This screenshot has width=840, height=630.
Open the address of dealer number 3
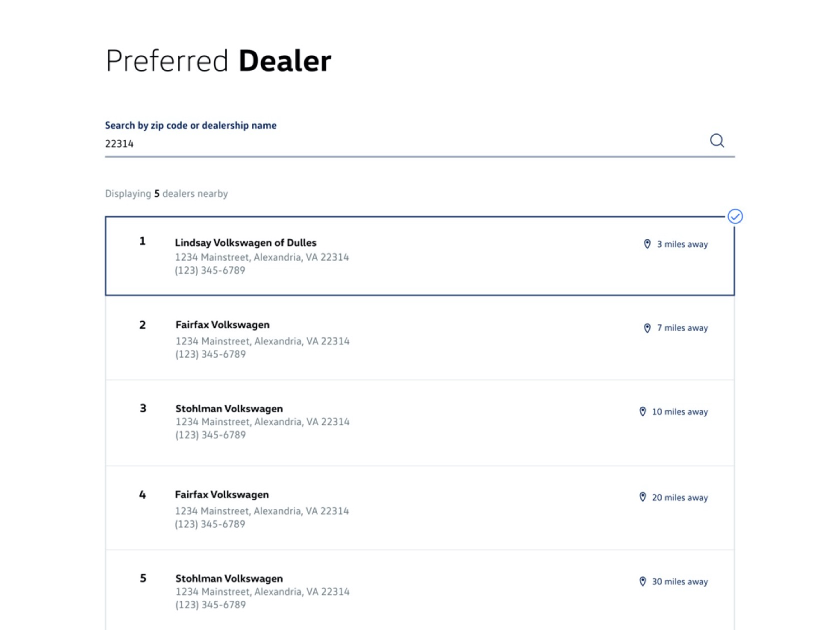coord(262,422)
